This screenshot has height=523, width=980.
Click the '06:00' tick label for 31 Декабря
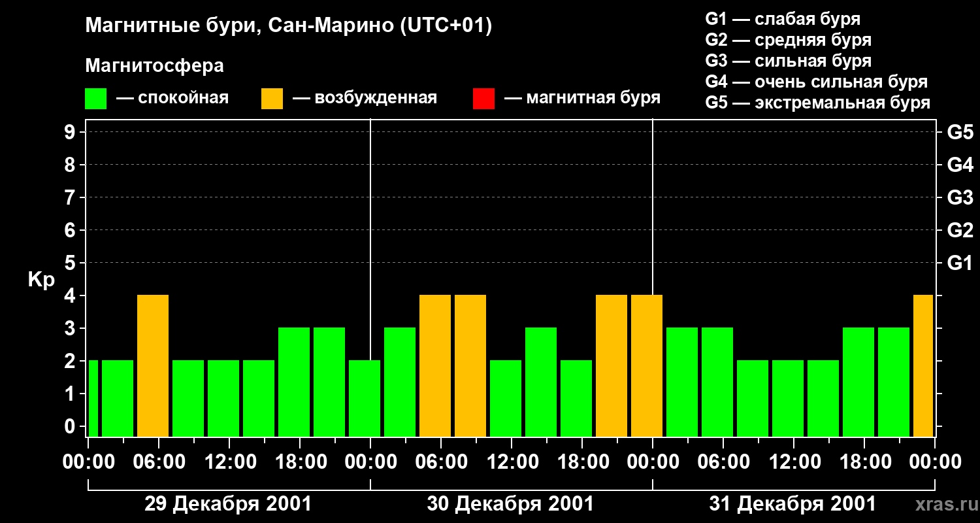[723, 462]
